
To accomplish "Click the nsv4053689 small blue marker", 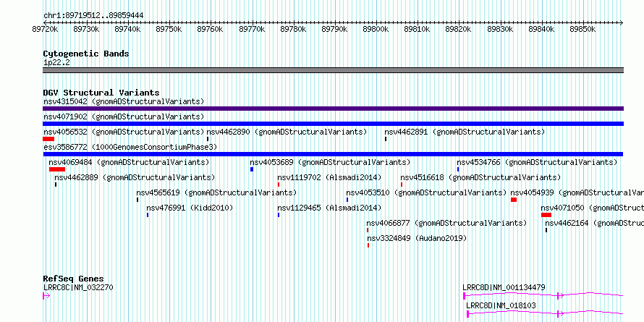I will point(252,169).
